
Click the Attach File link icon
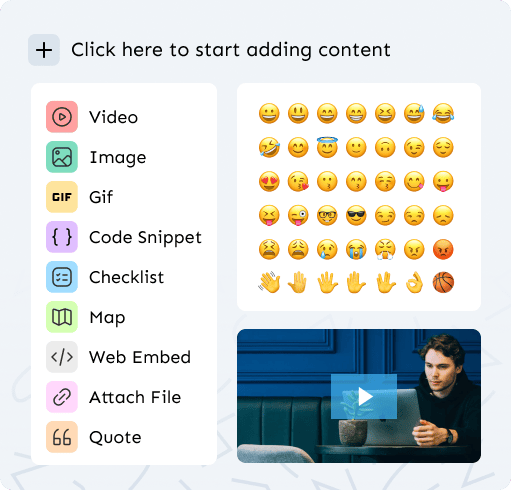point(62,397)
